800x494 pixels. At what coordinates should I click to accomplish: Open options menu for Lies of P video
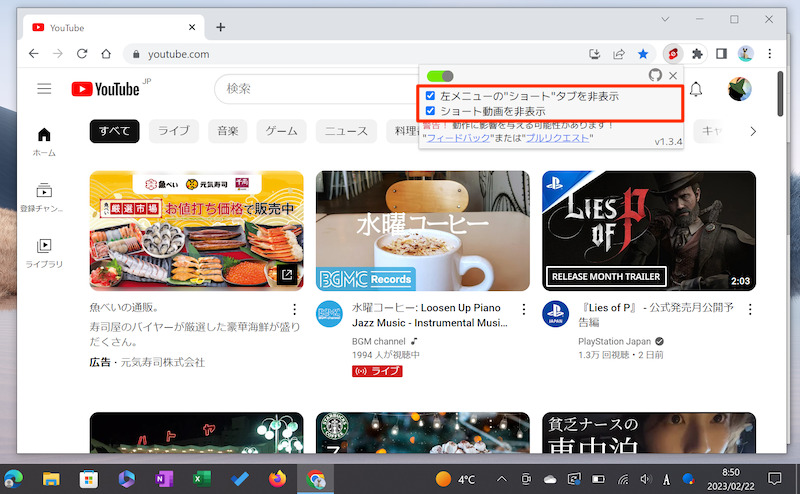747,310
